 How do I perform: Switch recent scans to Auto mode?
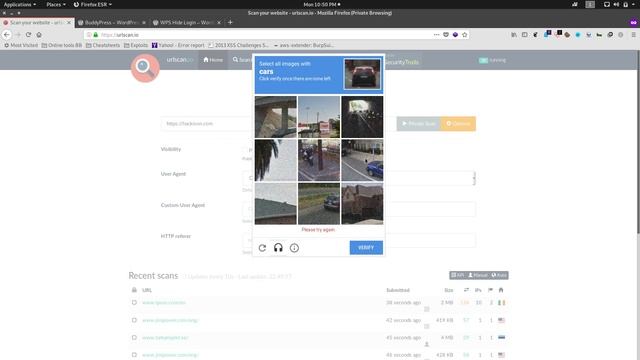point(499,276)
